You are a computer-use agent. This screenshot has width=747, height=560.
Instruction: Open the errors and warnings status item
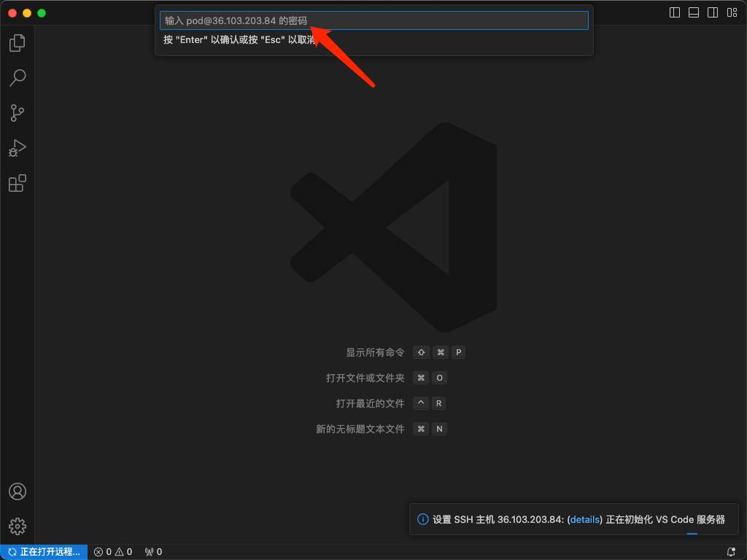point(113,552)
